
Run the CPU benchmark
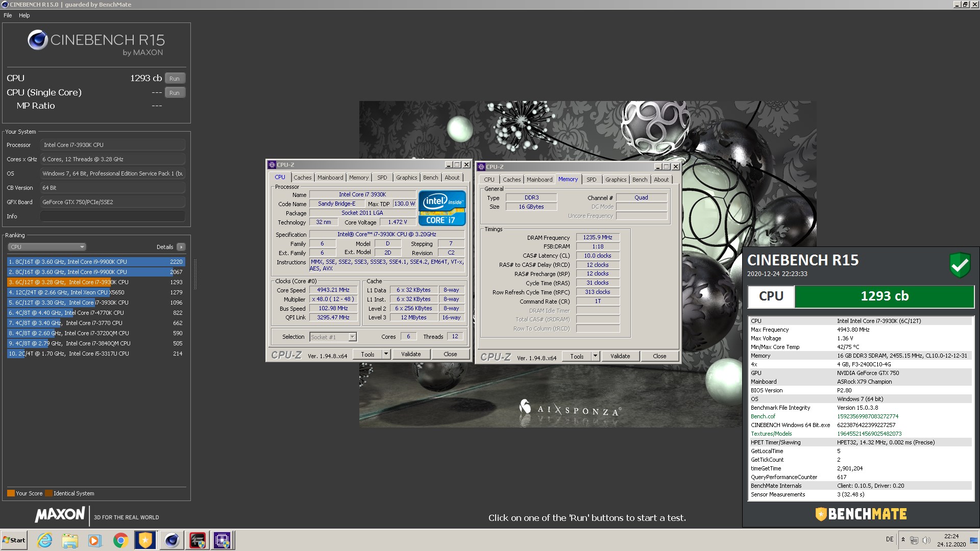click(175, 79)
